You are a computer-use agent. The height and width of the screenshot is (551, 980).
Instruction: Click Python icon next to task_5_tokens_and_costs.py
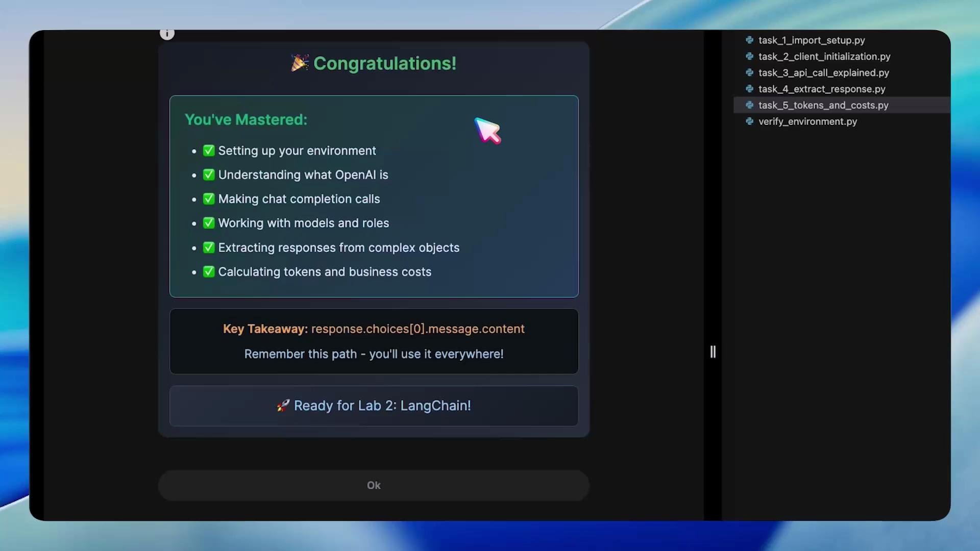(749, 105)
